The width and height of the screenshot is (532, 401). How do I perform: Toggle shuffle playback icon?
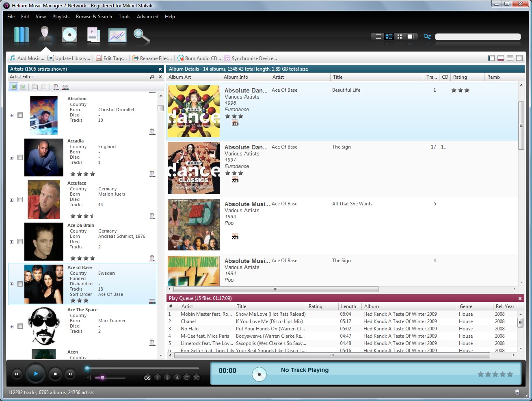pos(196,377)
